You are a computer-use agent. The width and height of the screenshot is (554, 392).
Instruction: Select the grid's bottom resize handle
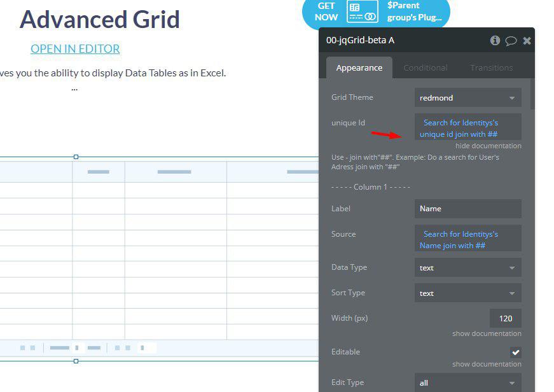coord(76,361)
